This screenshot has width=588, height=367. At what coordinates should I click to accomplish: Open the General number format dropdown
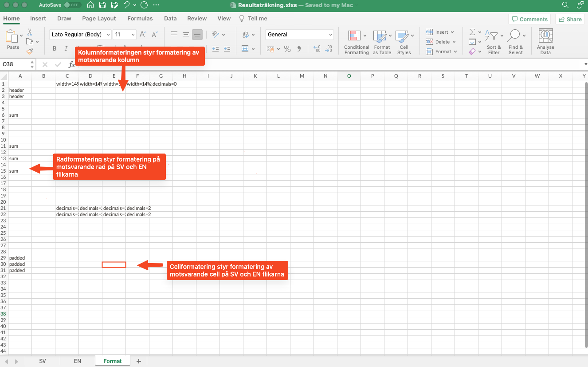tap(300, 35)
